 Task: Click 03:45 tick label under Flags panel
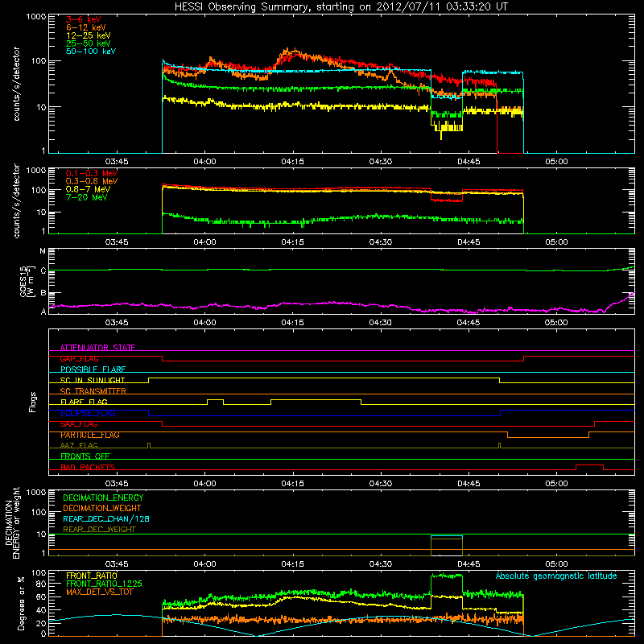(117, 484)
